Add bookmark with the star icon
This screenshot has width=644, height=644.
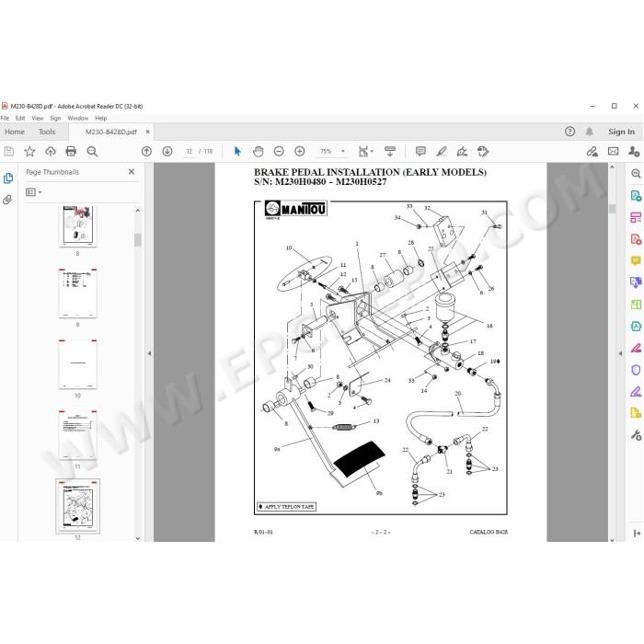point(29,152)
